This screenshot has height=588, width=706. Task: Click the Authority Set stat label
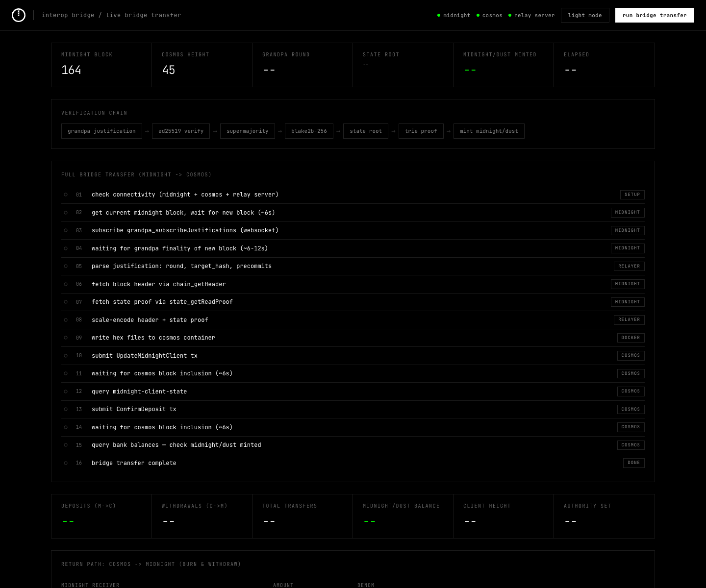[x=587, y=506]
